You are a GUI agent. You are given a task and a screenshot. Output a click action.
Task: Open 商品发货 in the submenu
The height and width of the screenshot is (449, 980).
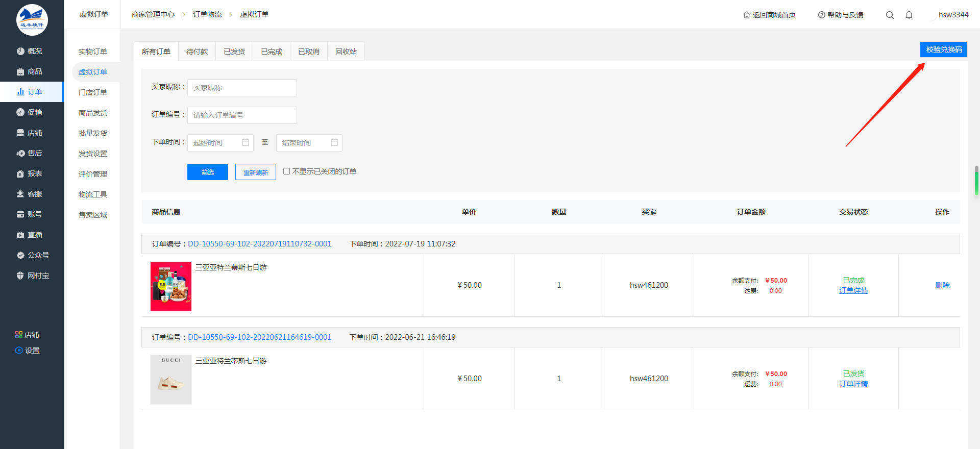point(93,113)
